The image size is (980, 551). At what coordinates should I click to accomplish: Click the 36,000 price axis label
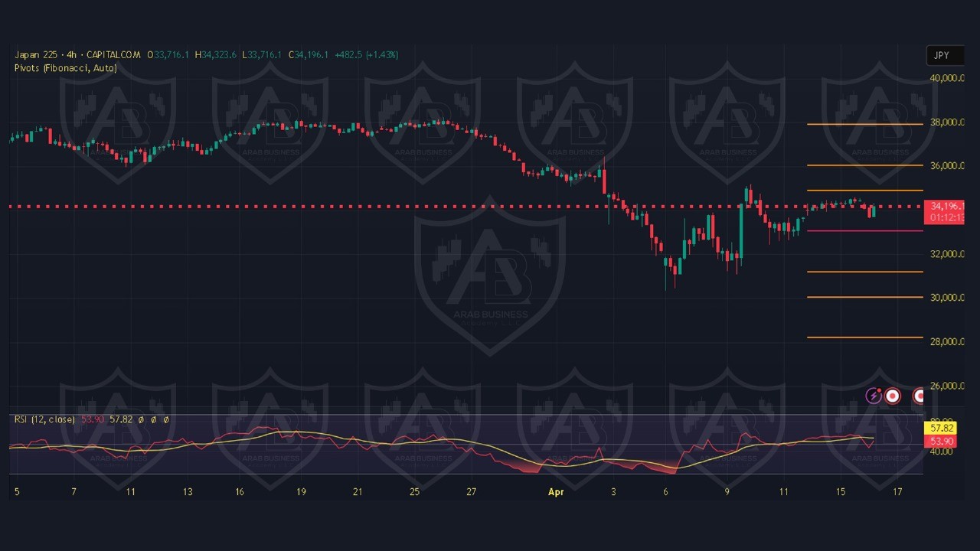946,166
